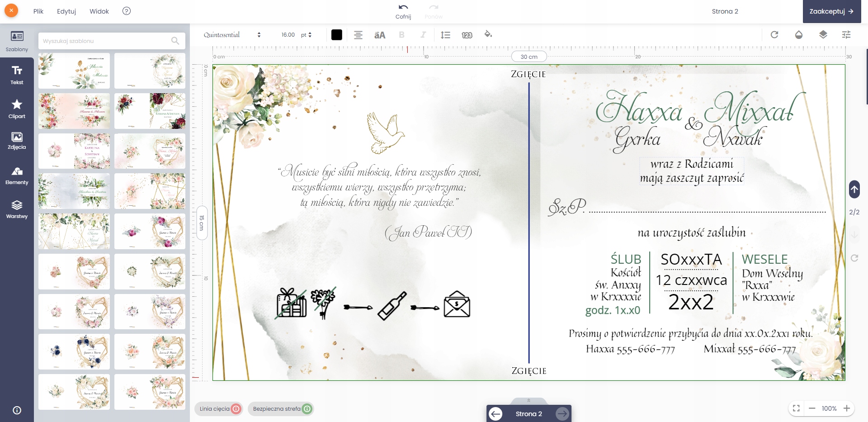This screenshot has height=422, width=868.
Task: Click the black text color swatch
Action: point(336,35)
